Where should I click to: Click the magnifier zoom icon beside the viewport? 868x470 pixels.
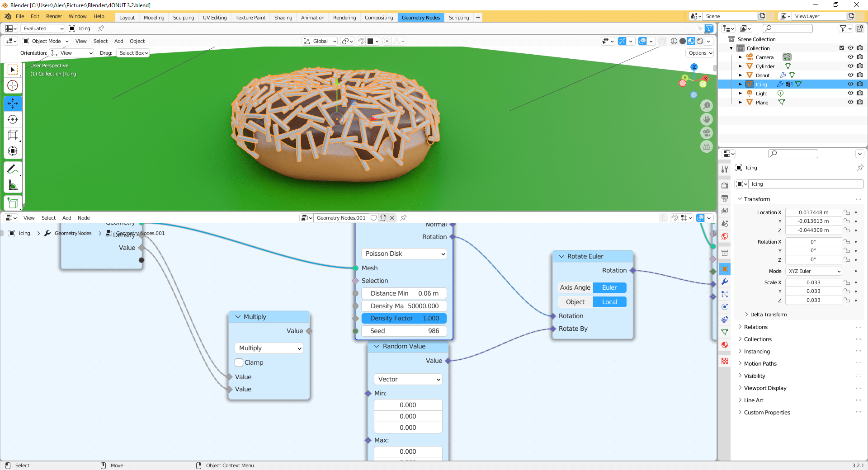coord(707,105)
